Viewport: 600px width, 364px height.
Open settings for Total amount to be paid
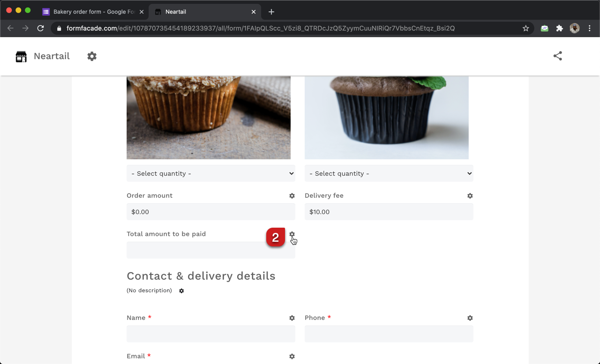point(292,234)
